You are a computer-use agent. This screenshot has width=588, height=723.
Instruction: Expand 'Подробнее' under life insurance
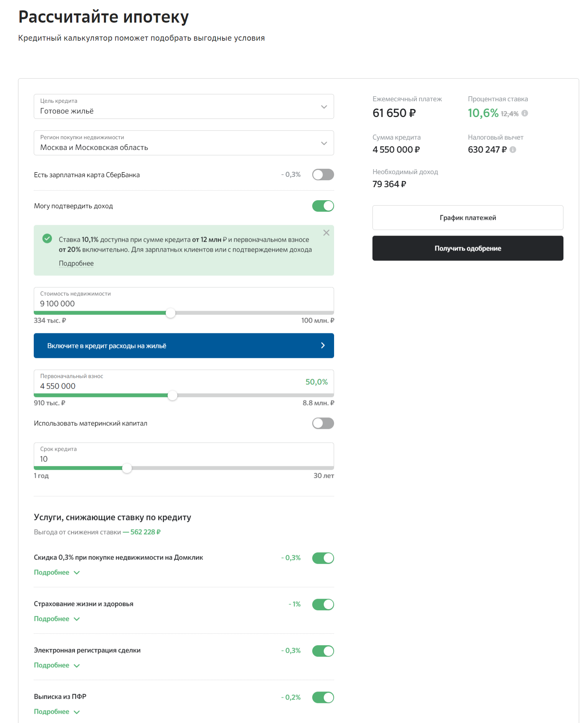point(57,619)
